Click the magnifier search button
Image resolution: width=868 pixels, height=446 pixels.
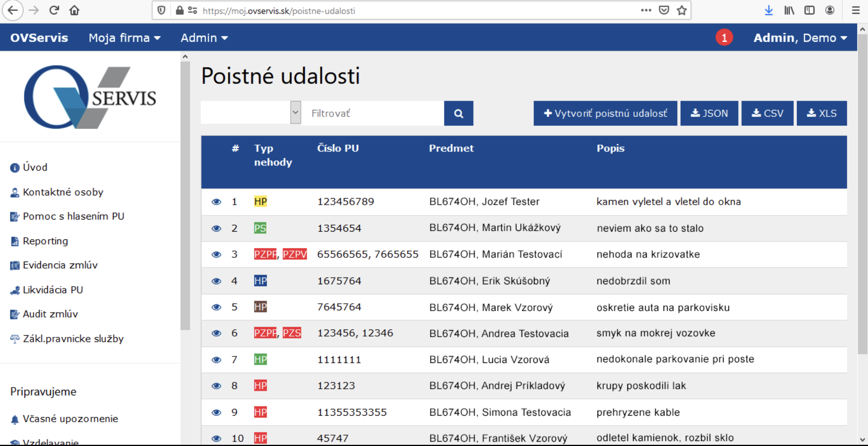[x=459, y=113]
